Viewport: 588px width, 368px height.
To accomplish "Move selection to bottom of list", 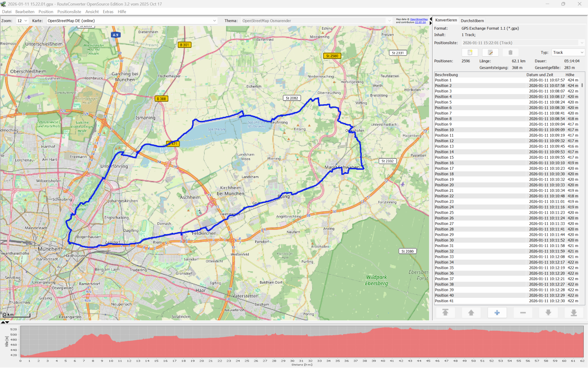I will (574, 313).
